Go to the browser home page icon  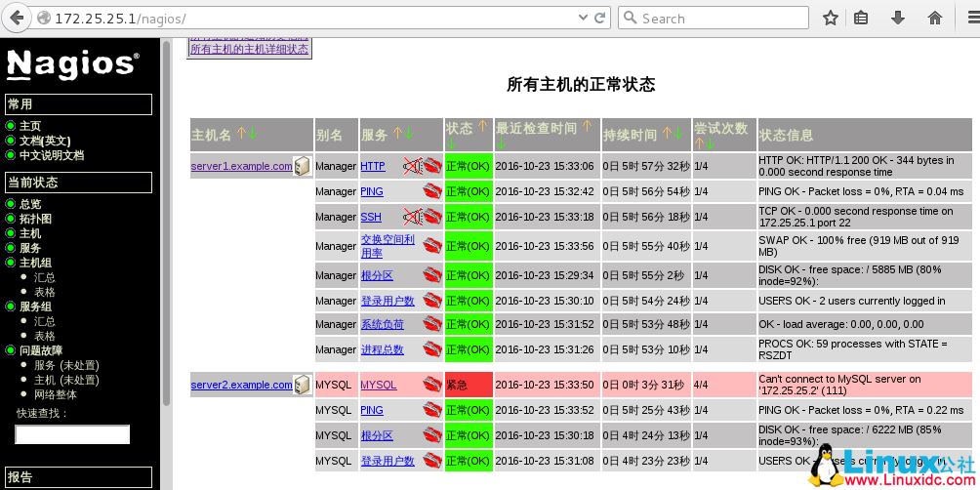click(934, 18)
